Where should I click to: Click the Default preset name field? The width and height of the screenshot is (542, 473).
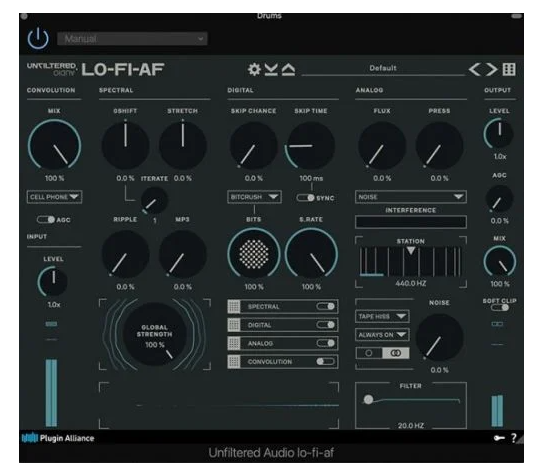383,68
